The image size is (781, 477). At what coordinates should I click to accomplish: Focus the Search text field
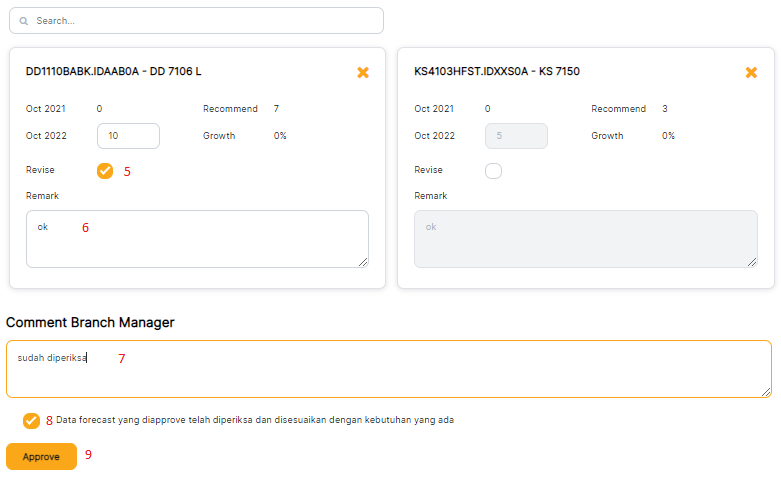click(200, 21)
